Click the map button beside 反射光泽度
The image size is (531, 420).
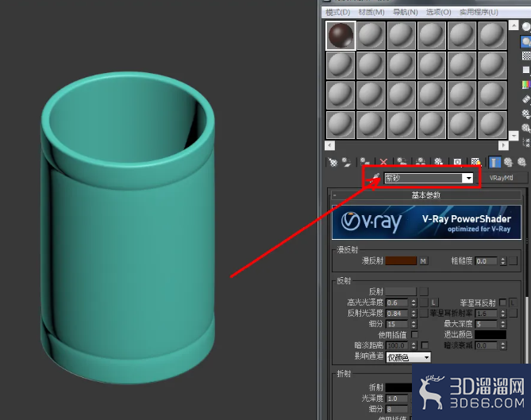click(424, 314)
